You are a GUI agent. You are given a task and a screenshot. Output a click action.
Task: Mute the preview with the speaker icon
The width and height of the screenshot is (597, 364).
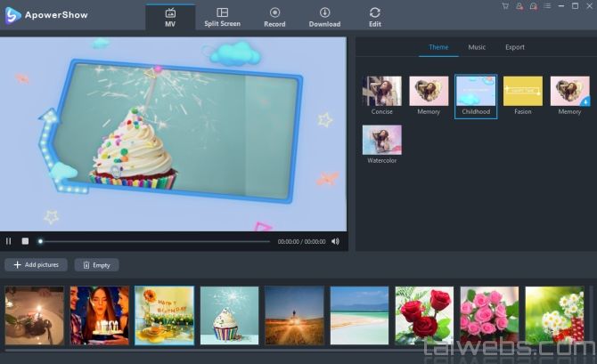(336, 241)
